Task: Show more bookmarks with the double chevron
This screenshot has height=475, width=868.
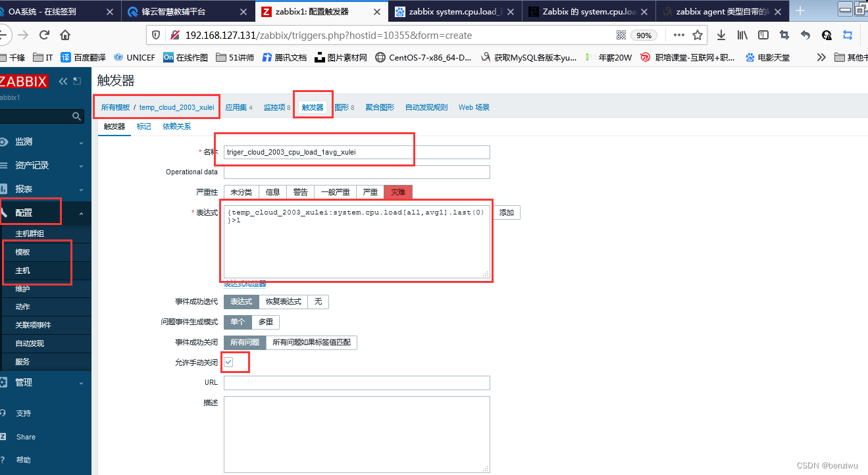Action: click(x=821, y=57)
